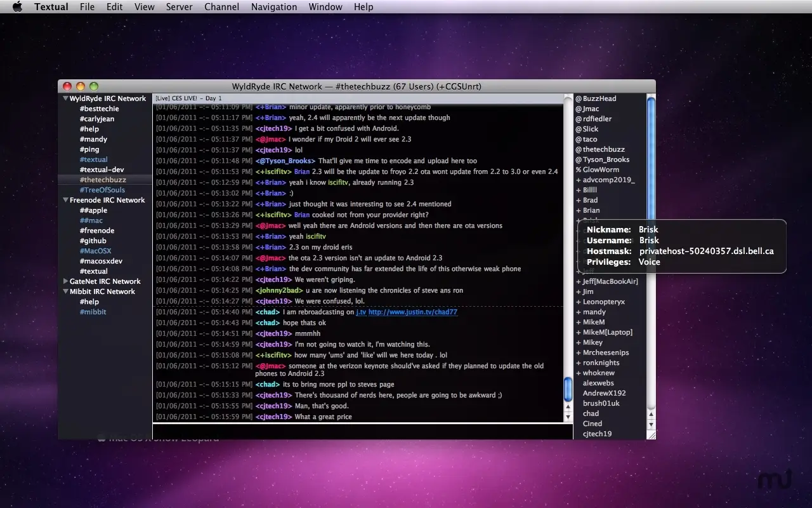Select the #textual channel under WyldRyde
The image size is (812, 508).
(93, 159)
